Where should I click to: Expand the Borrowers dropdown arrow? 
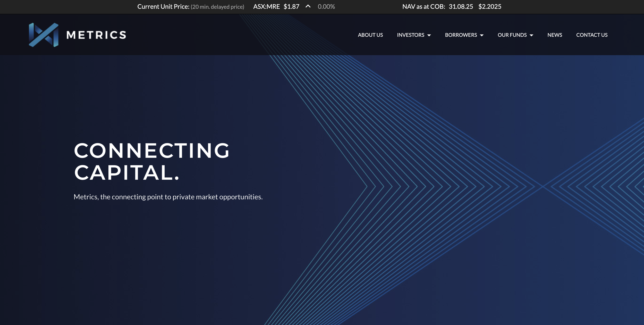(x=481, y=35)
